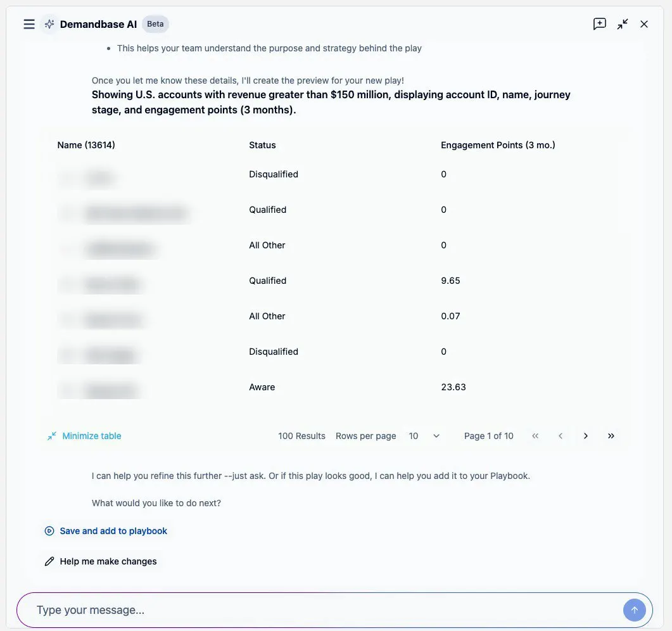Return to the first page using the double-chevron

[x=535, y=435]
